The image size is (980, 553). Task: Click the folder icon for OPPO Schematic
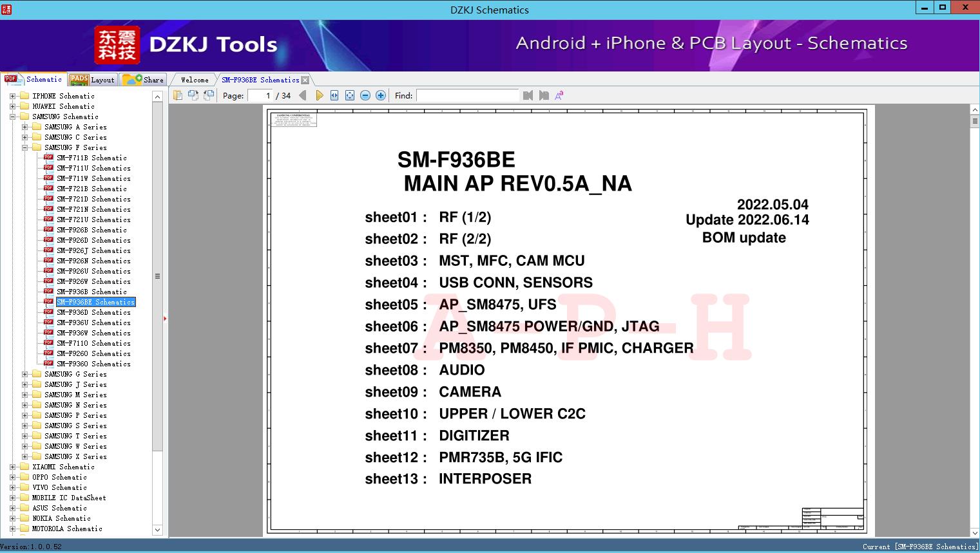click(24, 477)
